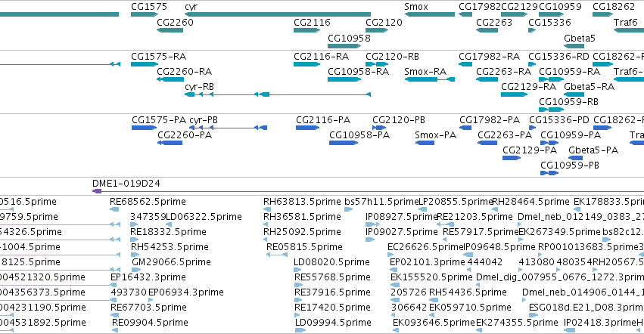The image size is (644, 334).
Task: Click EST label RH36581.5prime
Action: point(302,217)
